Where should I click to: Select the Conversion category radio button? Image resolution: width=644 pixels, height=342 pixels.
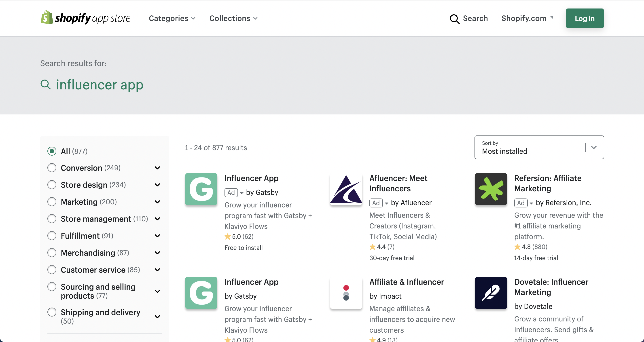coord(52,168)
